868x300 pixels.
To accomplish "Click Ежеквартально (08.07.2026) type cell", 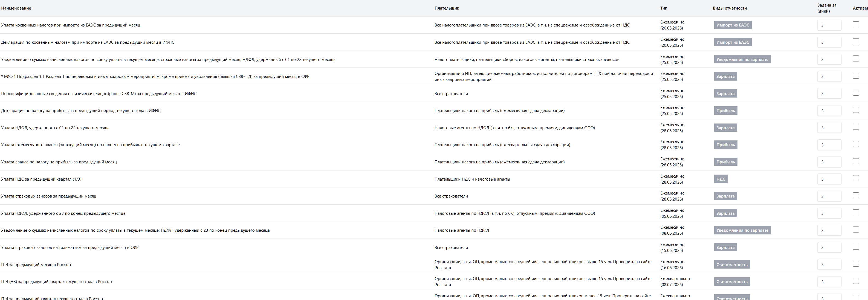I will point(675,281).
